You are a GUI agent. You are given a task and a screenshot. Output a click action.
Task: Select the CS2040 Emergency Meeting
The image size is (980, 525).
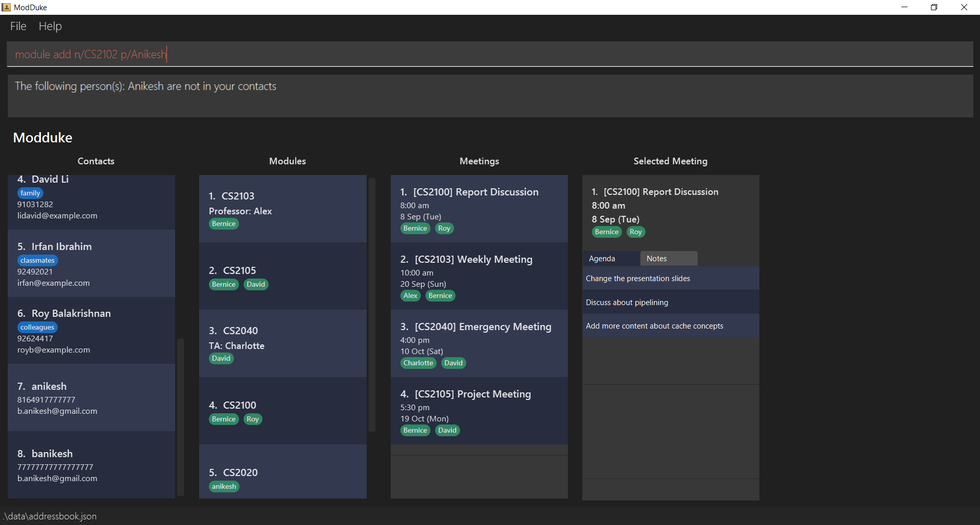(x=479, y=343)
